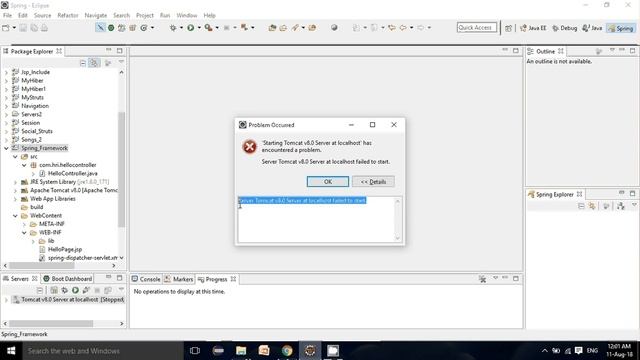Open the dropdown arrow beside New icon
640x360 pixels.
(x=14, y=28)
